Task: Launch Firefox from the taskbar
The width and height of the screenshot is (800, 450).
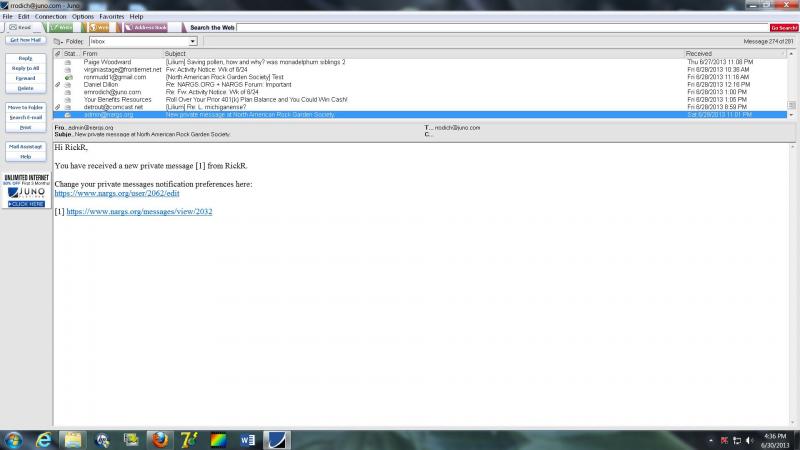Action: tap(160, 439)
